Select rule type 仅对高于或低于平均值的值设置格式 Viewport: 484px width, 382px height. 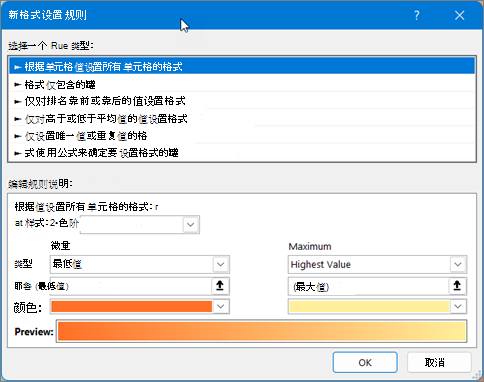(x=242, y=119)
